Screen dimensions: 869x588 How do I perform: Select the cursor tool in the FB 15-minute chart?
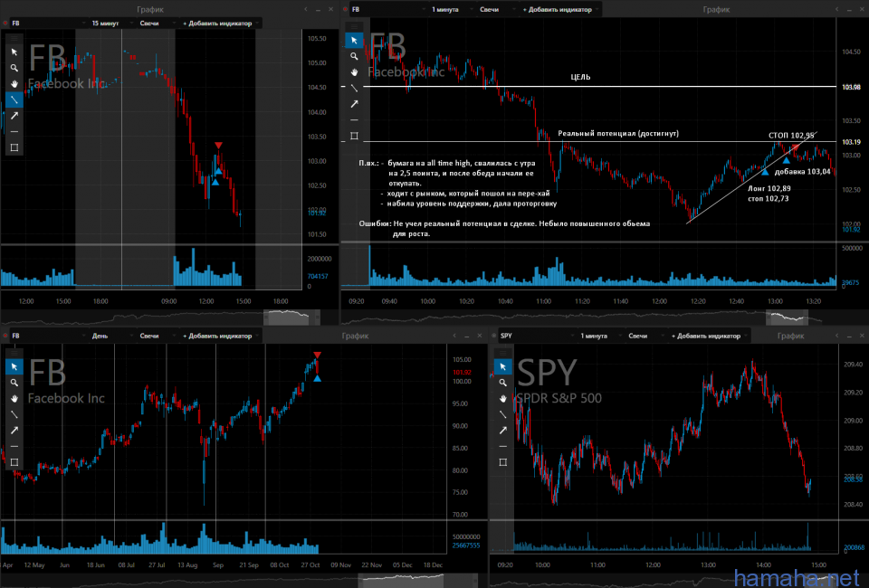pos(14,52)
